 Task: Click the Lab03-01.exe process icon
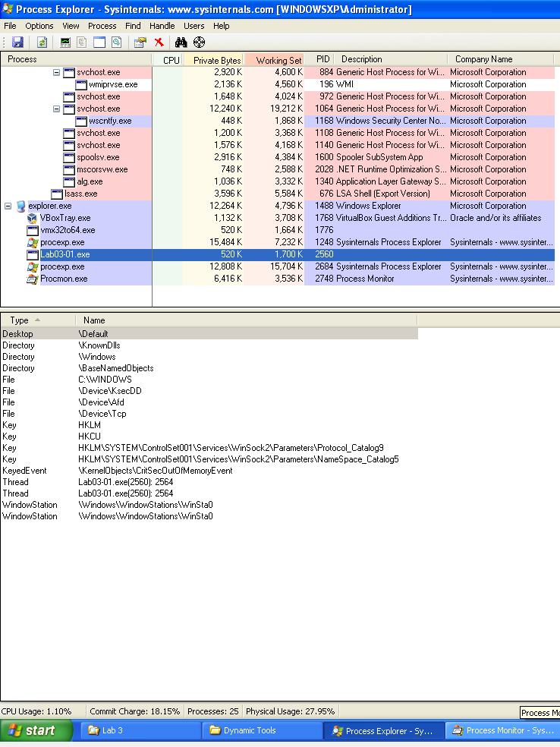(x=33, y=254)
